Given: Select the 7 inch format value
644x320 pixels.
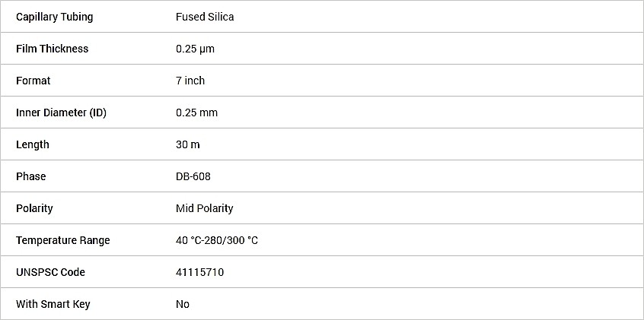Looking at the screenshot, I should pyautogui.click(x=190, y=81).
